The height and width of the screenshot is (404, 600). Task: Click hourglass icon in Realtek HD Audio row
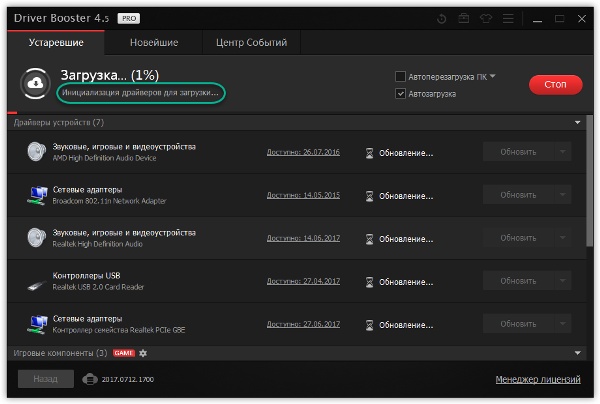click(369, 239)
